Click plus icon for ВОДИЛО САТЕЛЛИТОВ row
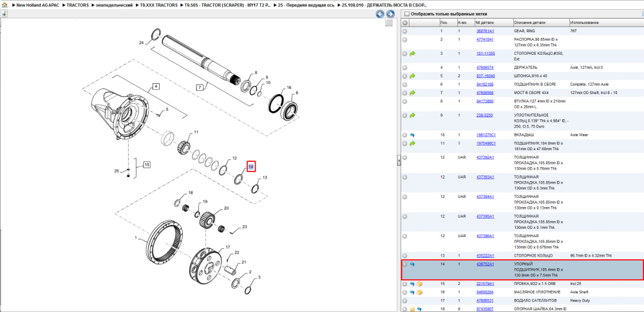This screenshot has height=312, width=644. pyautogui.click(x=404, y=301)
